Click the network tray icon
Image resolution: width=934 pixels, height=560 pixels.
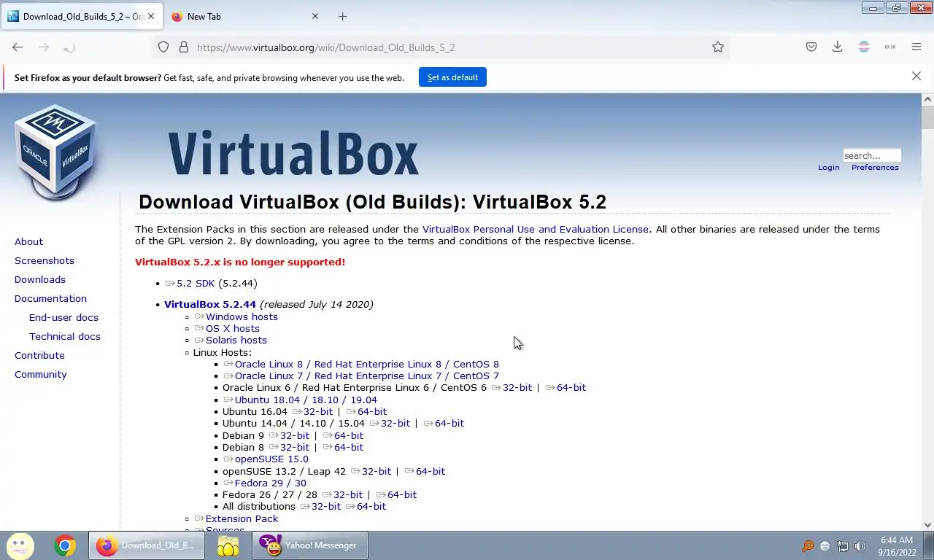[843, 546]
